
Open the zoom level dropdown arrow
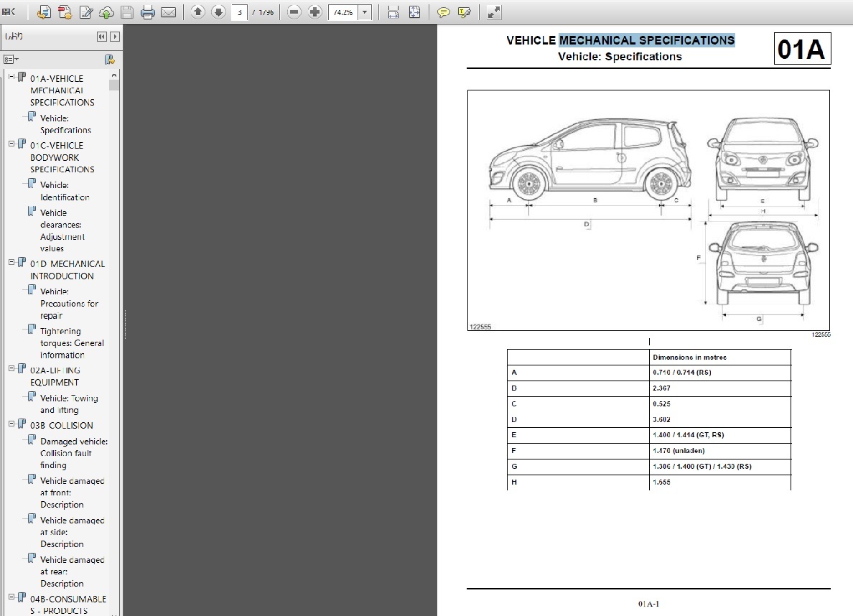(x=365, y=12)
